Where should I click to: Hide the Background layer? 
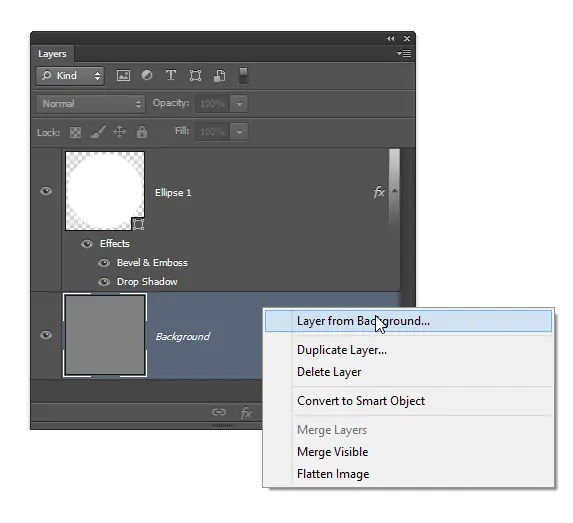(46, 335)
